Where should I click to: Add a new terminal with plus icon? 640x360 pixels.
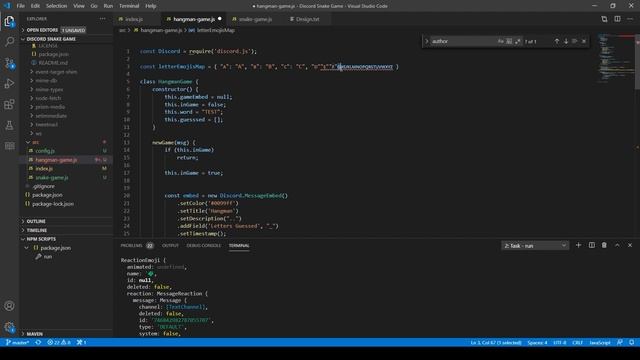(578, 245)
